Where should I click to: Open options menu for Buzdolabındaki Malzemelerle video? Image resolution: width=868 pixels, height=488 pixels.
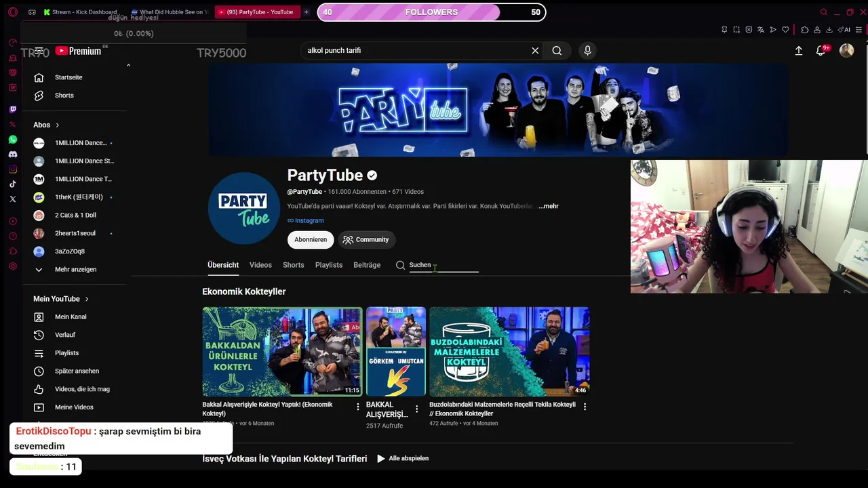point(585,407)
